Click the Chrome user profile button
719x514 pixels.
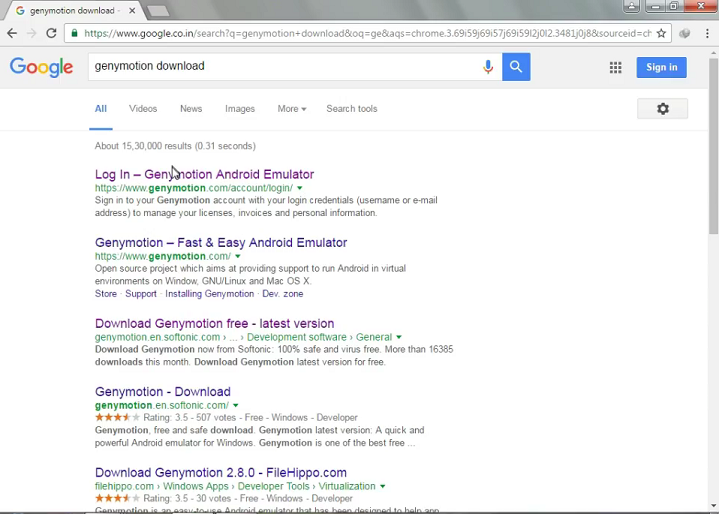tap(631, 6)
